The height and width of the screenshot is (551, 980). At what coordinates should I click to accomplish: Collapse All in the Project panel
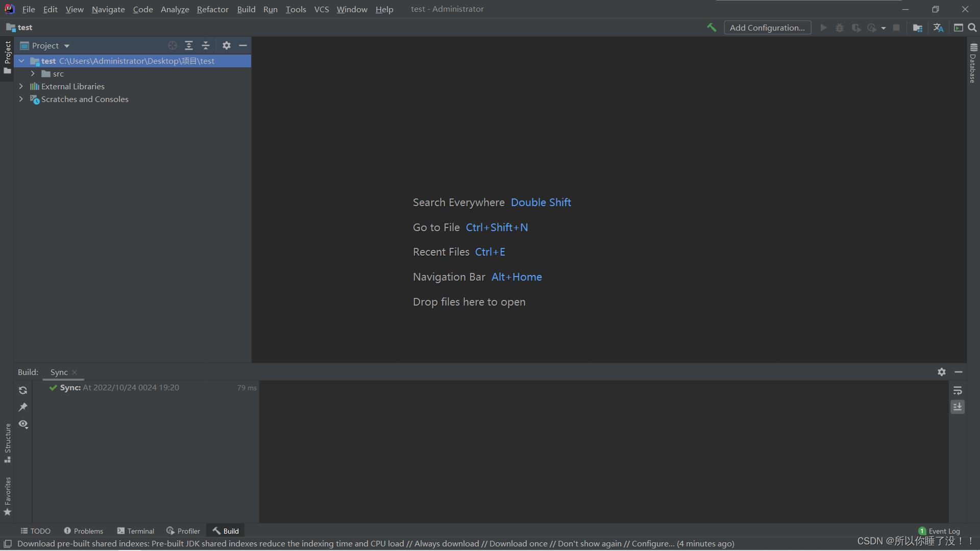coord(206,45)
